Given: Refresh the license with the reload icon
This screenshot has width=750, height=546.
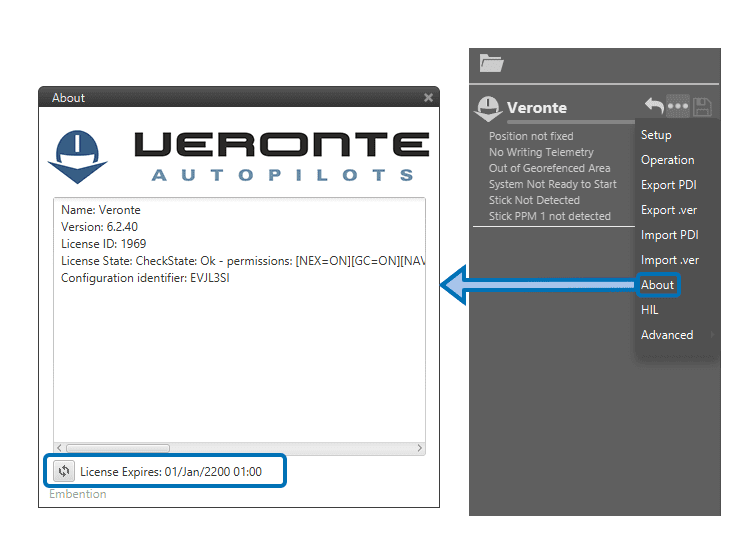Looking at the screenshot, I should pos(64,471).
